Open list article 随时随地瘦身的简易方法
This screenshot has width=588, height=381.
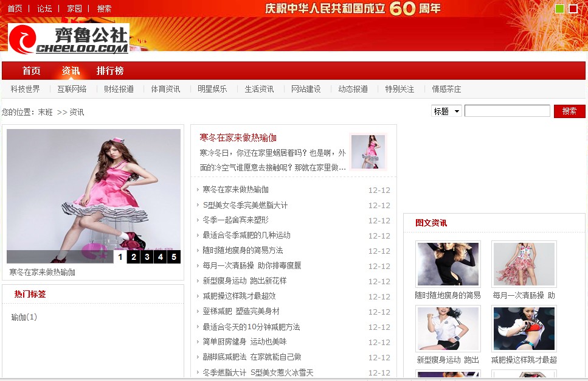tap(243, 250)
